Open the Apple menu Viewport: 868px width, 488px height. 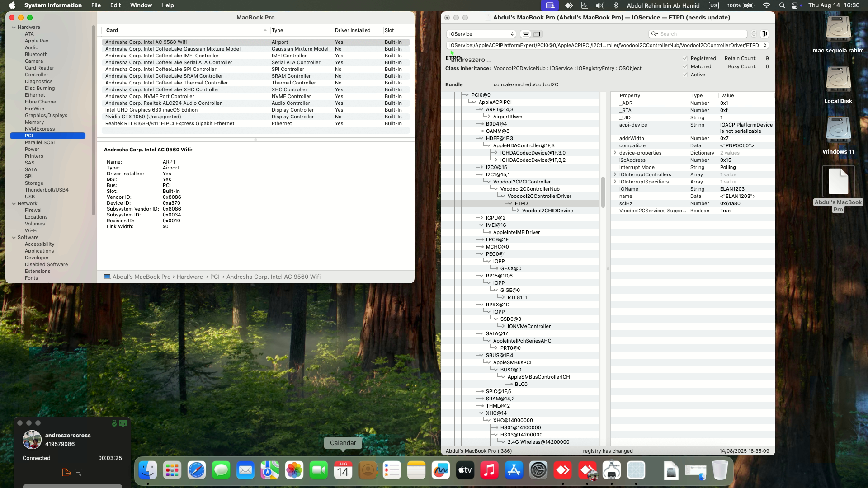(x=12, y=5)
